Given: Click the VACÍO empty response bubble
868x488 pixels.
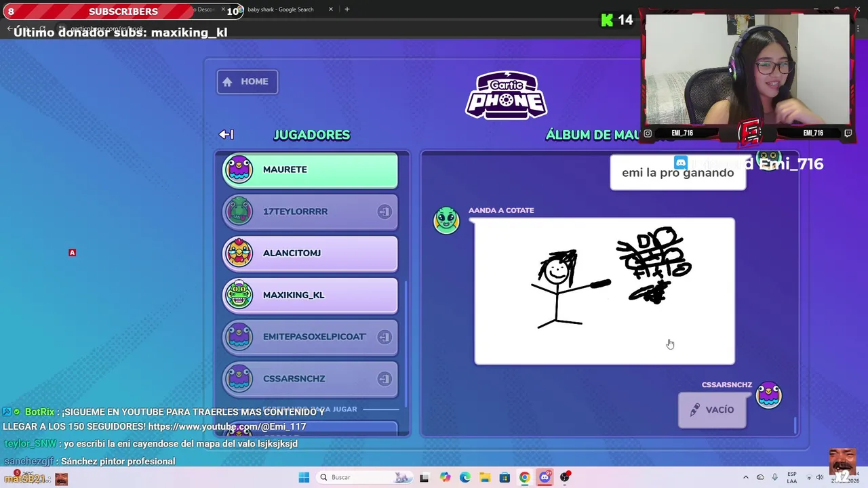Looking at the screenshot, I should click(712, 410).
